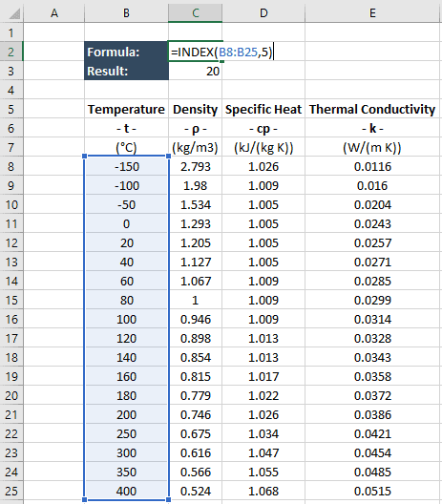Select row 25 header
Screen dimensions: 442x504
point(11,491)
